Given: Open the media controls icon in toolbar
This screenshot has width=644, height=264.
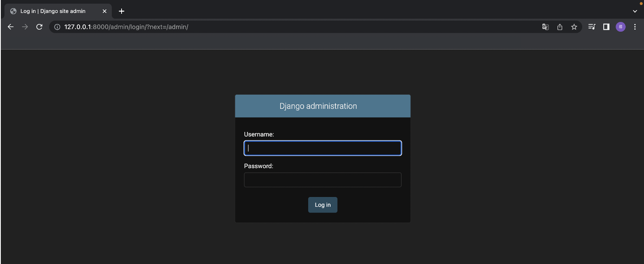Looking at the screenshot, I should coord(592,27).
